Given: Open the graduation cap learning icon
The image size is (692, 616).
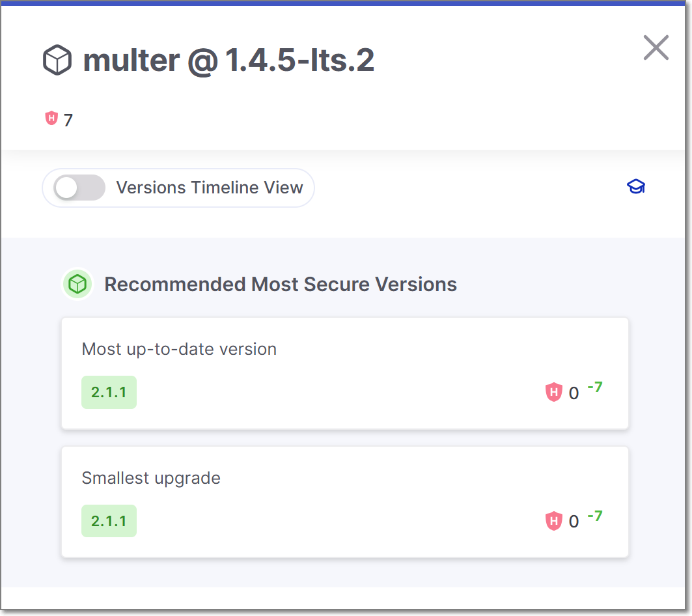Looking at the screenshot, I should pos(635,188).
